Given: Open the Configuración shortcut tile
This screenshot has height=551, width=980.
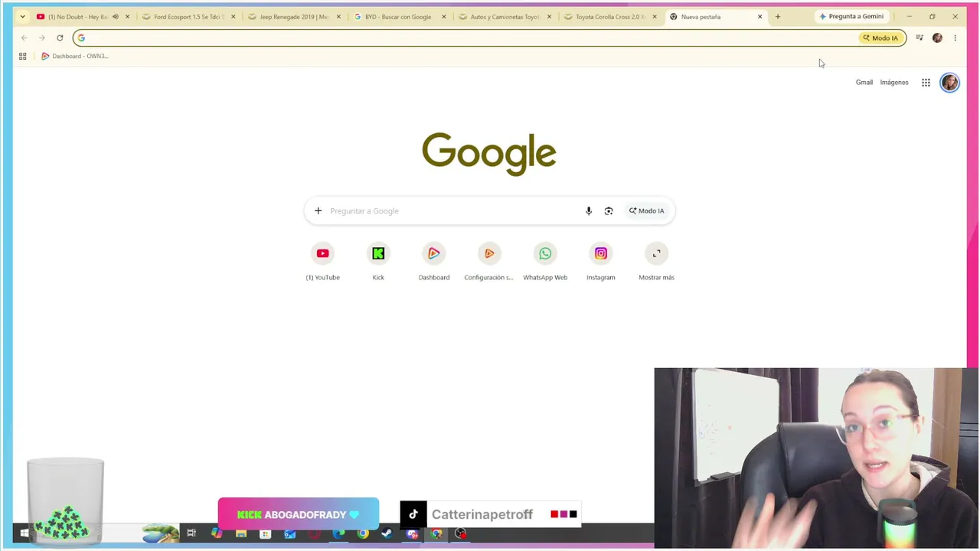Looking at the screenshot, I should [489, 262].
